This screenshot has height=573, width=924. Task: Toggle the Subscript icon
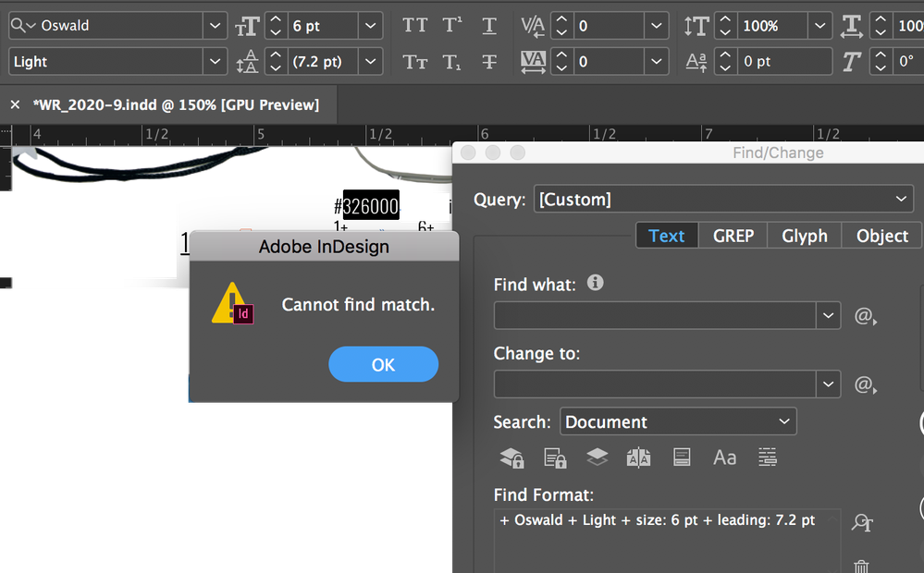(x=452, y=62)
